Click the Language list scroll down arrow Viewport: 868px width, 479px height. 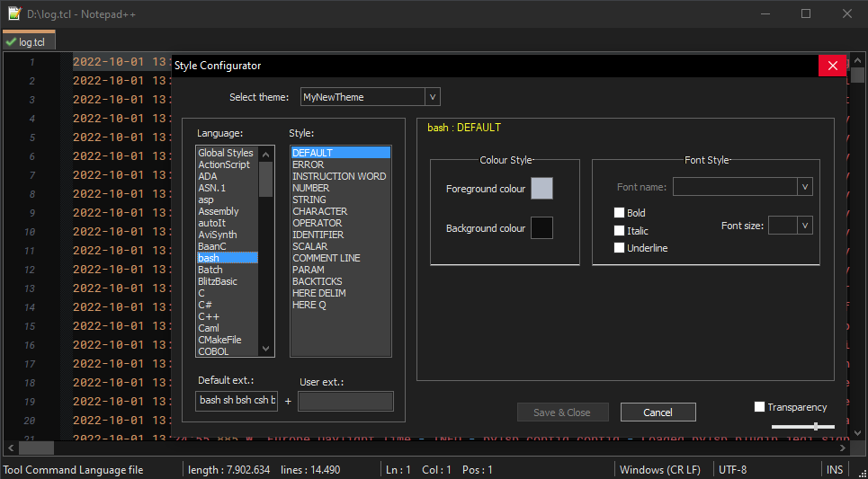tap(265, 349)
